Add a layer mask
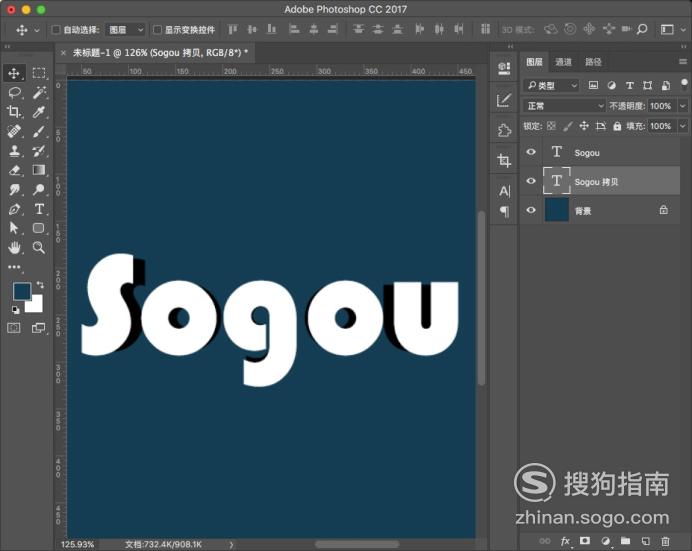This screenshot has width=692, height=551. (x=585, y=541)
